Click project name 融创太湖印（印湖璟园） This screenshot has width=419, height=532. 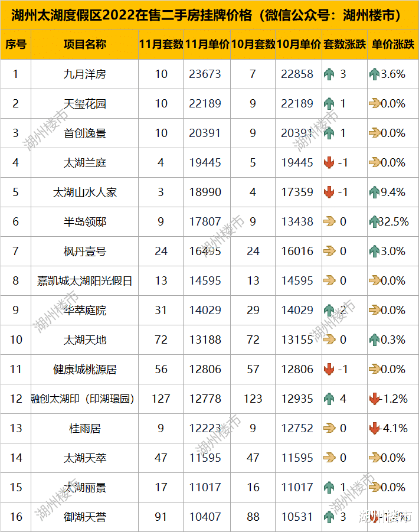click(x=84, y=399)
